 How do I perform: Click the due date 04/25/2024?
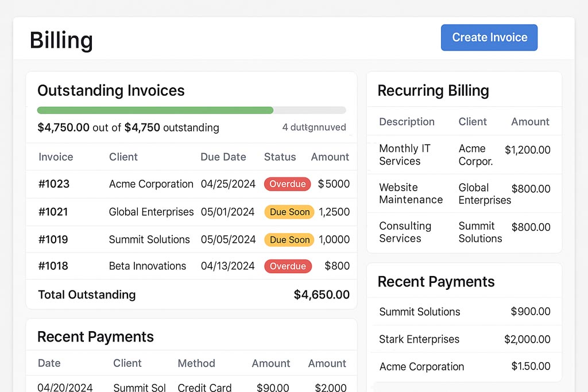(x=228, y=184)
